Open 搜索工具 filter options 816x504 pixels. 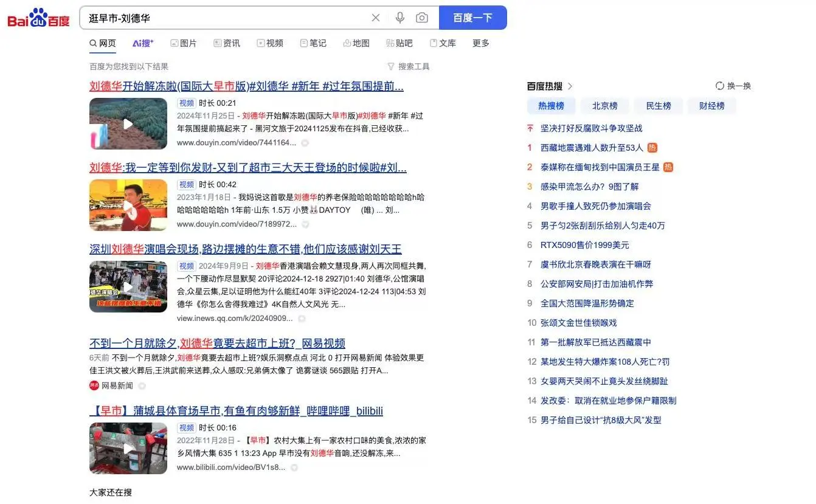point(409,66)
